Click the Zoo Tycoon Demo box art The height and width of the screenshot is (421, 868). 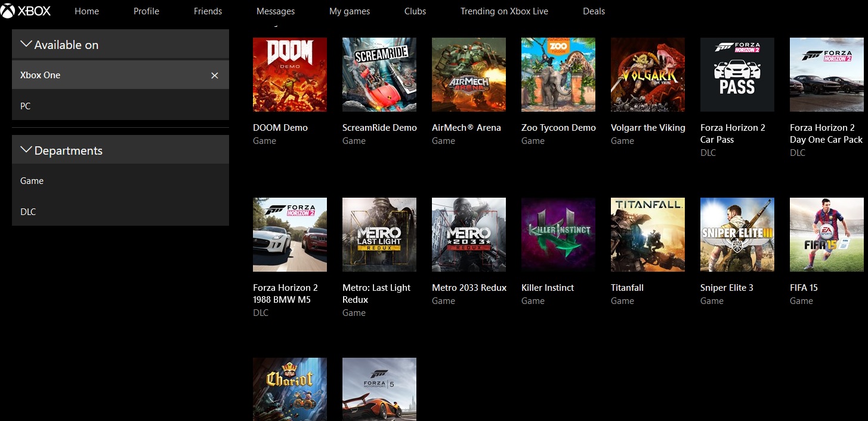click(x=558, y=74)
